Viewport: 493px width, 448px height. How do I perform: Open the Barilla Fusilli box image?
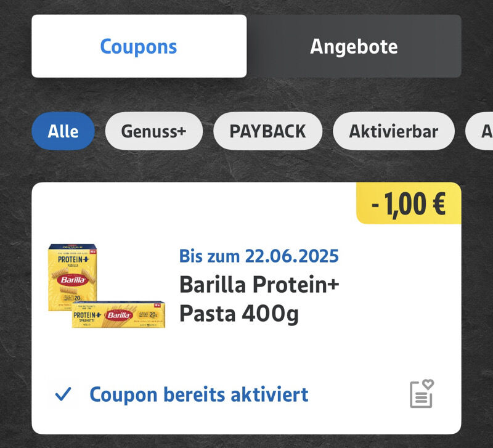[72, 277]
